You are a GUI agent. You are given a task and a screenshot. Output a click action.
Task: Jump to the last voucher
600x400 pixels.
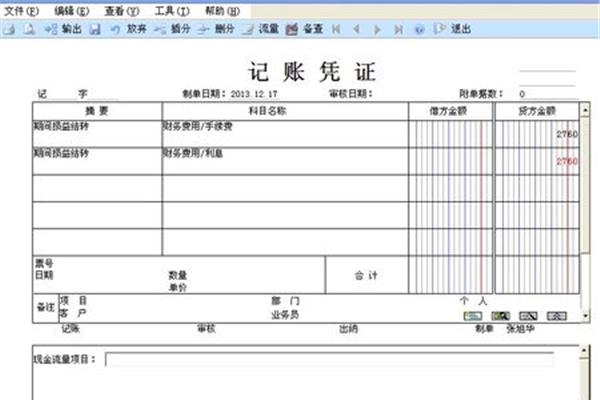click(x=398, y=29)
